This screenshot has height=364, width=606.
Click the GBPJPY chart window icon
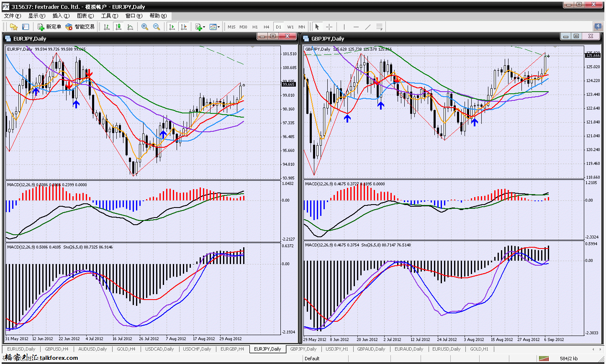[x=306, y=38]
